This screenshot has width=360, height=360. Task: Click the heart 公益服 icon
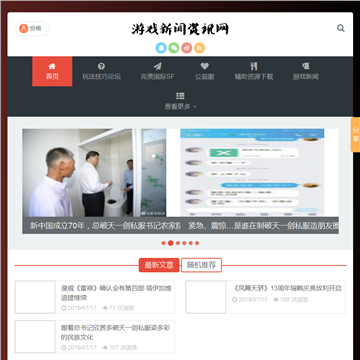(204, 66)
